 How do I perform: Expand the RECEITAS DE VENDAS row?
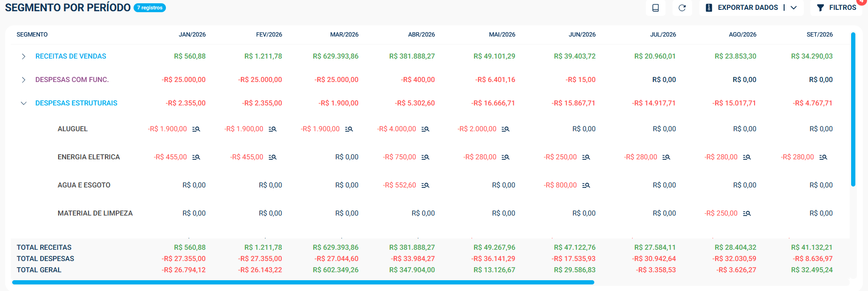[x=23, y=56]
